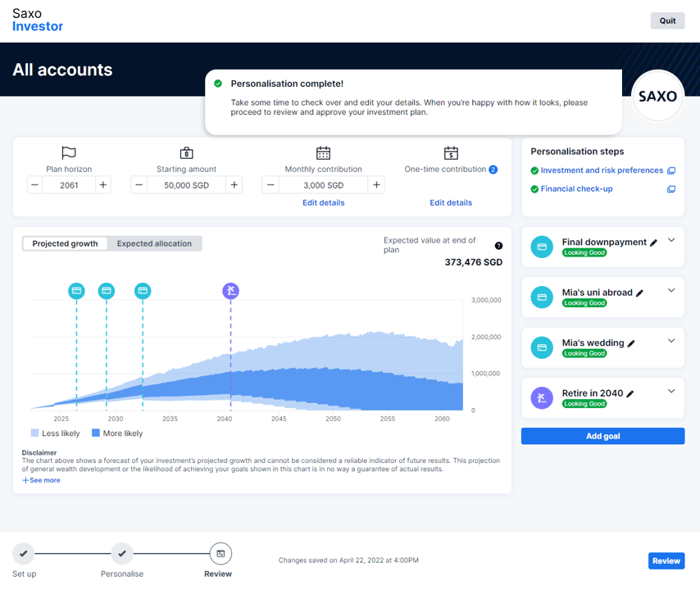Click the purple retirement marker on chart
Viewport: 700px width, 590px height.
tap(231, 290)
